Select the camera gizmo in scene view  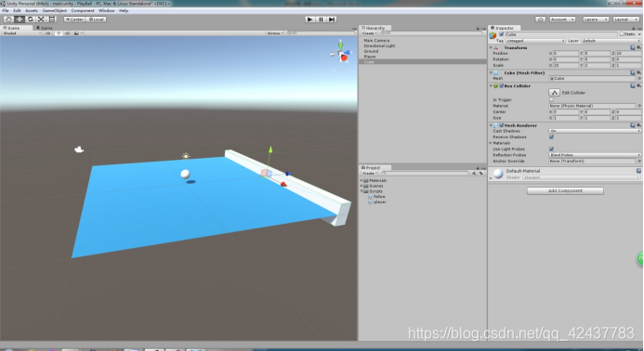click(x=79, y=149)
